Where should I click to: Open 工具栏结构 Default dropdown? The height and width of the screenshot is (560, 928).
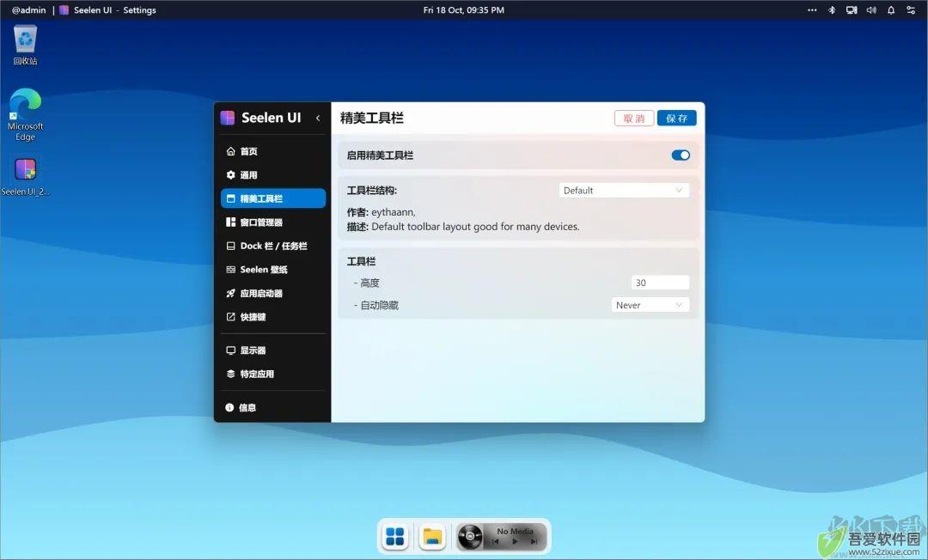[624, 191]
